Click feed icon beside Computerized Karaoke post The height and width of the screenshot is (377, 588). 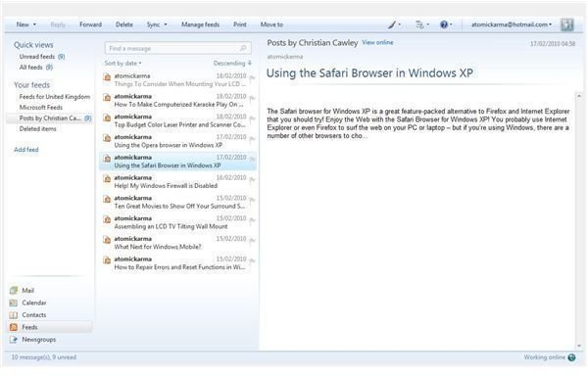[x=107, y=98]
